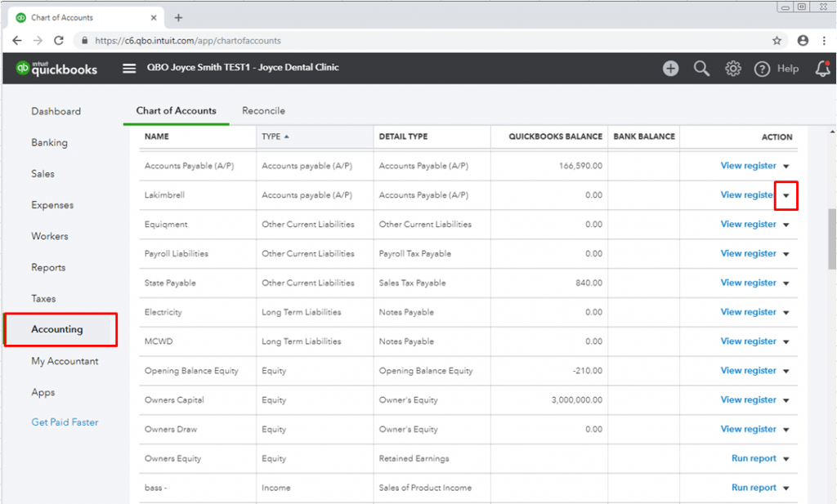Click the 166,590.00 balance cell
This screenshot has width=837, height=504.
(580, 166)
